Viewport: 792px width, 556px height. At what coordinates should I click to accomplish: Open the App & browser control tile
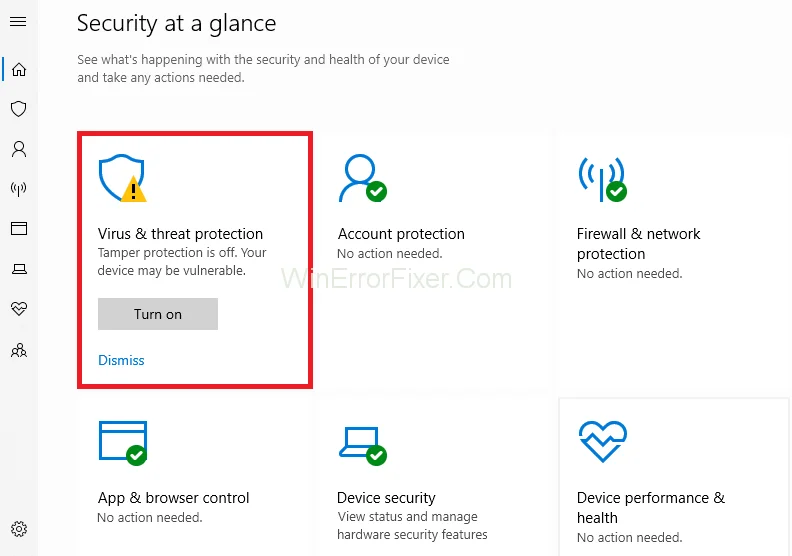point(173,498)
